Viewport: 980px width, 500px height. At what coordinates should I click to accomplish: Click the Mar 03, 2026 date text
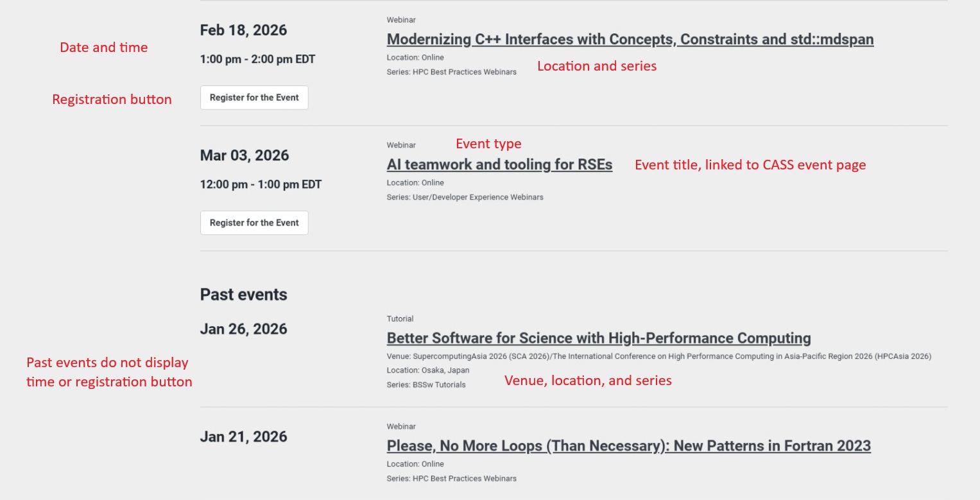[x=245, y=155]
